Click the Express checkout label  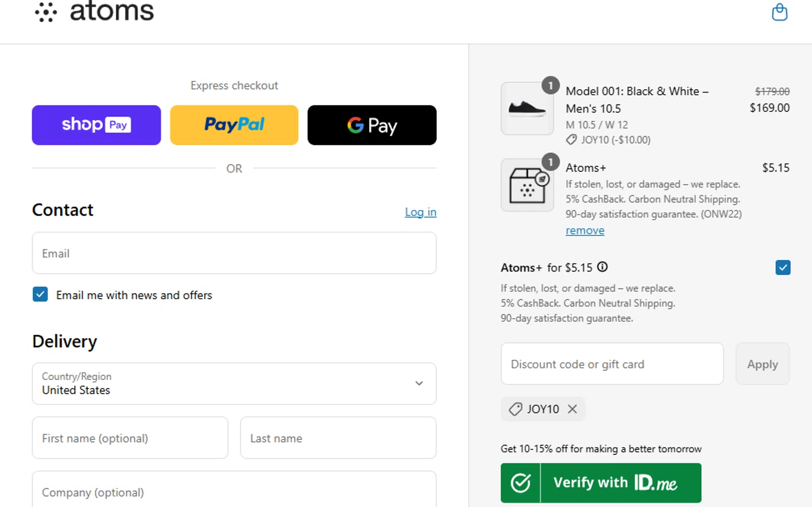(x=234, y=85)
